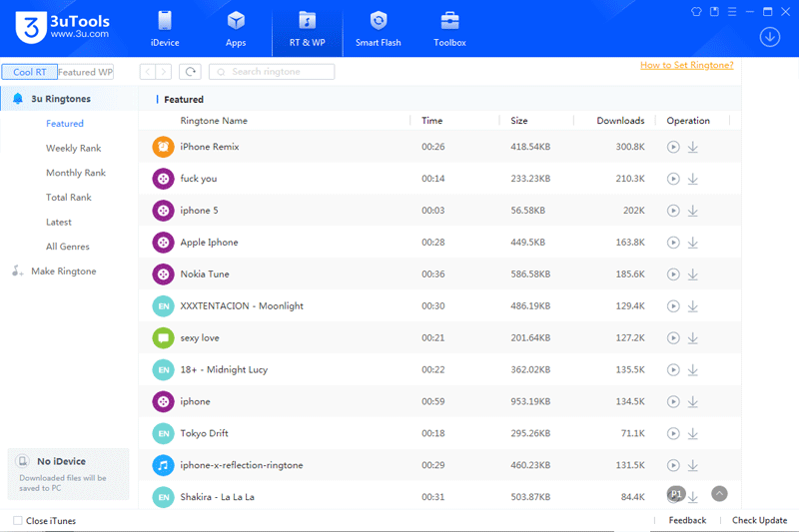Expand the 3u Ringtones tree section
799x532 pixels.
(60, 99)
